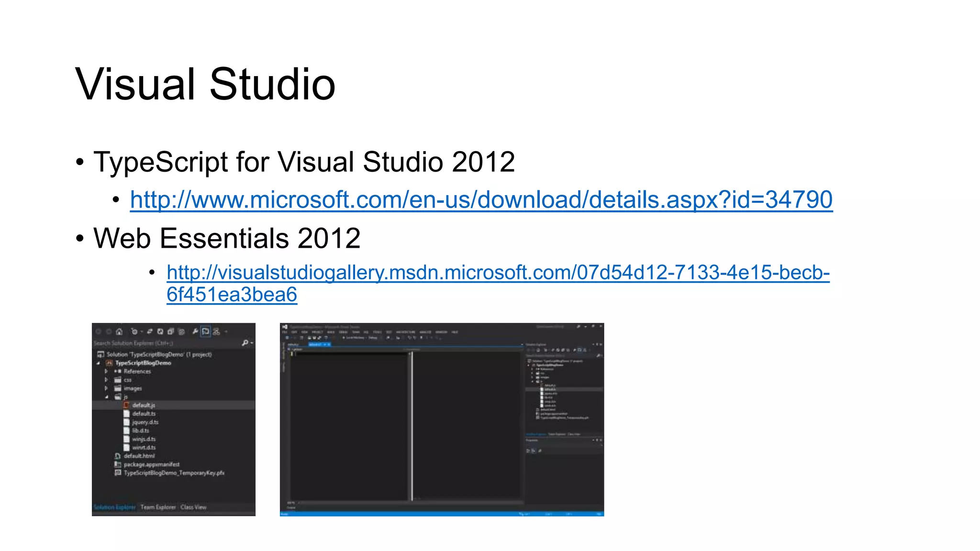This screenshot has height=551, width=980.
Task: Click Sync with Active Document icon
Action: click(150, 331)
